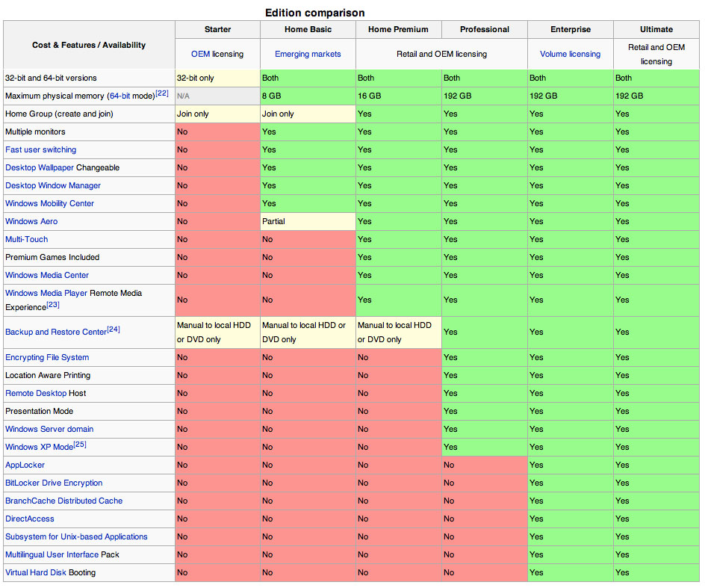Open footnote reference 22
The image size is (705, 588).
(162, 93)
